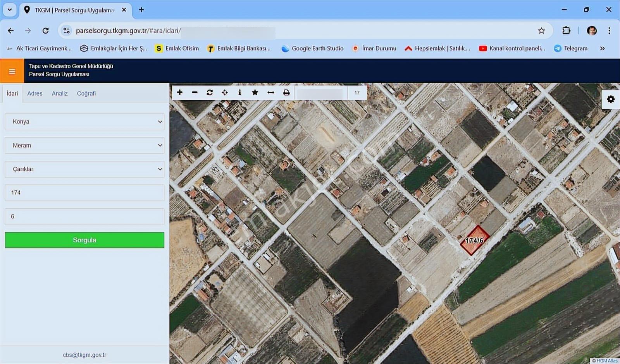
Task: Go forward in browser history
Action: point(28,31)
